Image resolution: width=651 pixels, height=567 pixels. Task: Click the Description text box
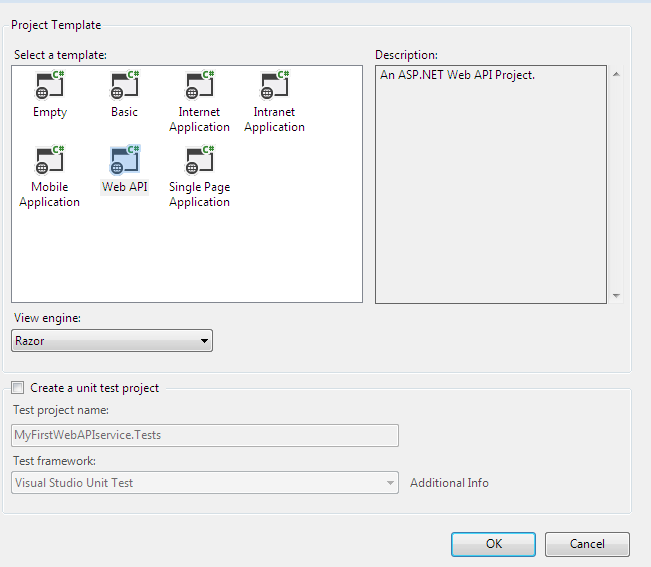491,184
